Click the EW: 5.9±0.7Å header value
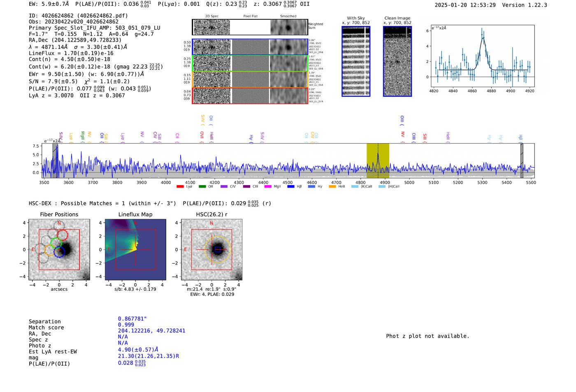Image resolution: width=576 pixels, height=392 pixels. coord(49,4)
